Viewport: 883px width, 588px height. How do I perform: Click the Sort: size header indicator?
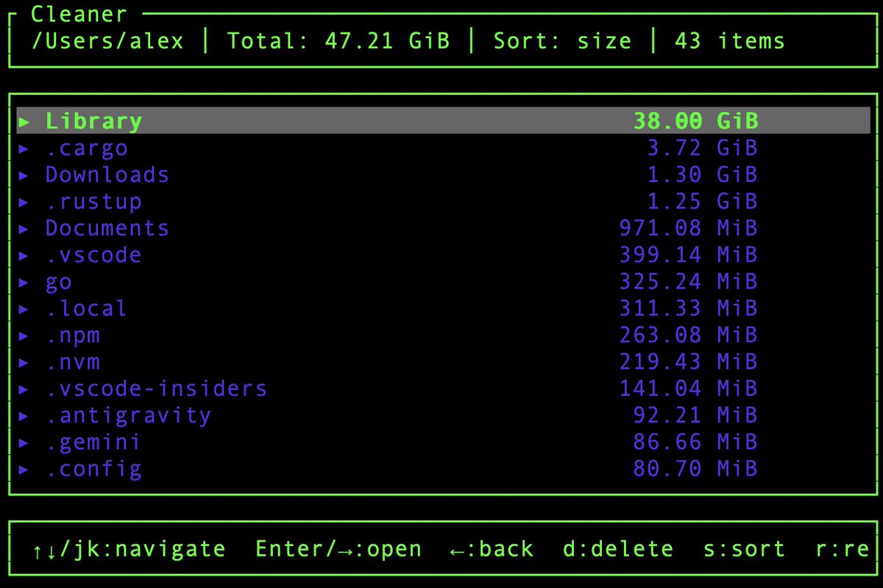click(562, 40)
